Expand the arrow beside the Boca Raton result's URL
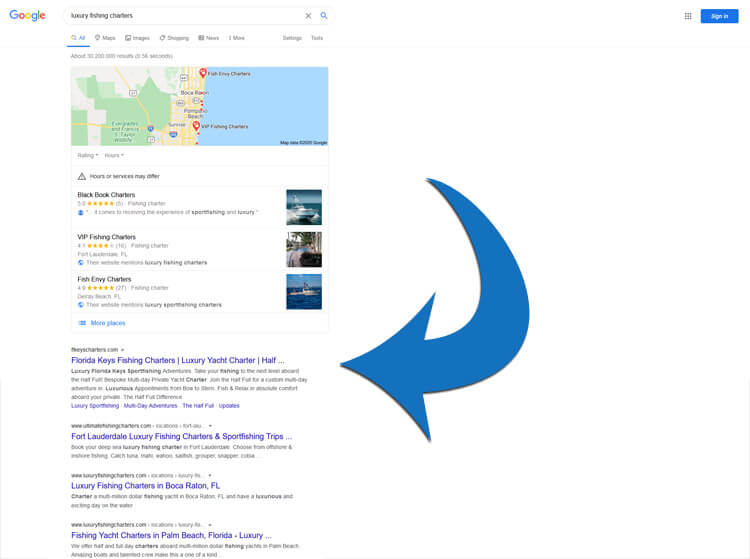The image size is (750, 559). click(210, 475)
